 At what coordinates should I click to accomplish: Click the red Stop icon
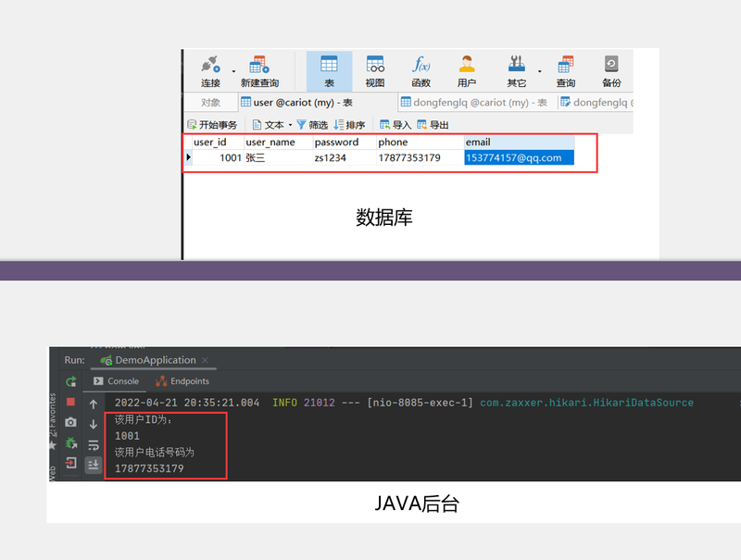click(x=71, y=402)
